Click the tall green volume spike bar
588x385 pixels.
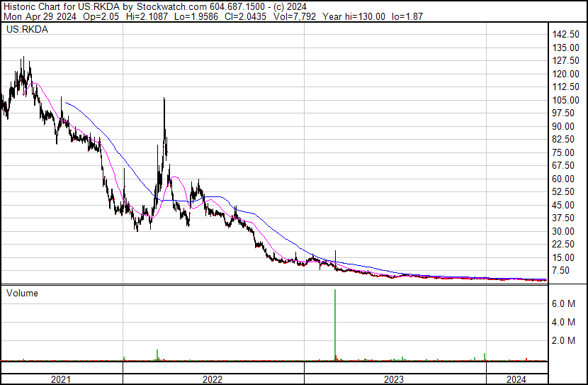pos(334,323)
